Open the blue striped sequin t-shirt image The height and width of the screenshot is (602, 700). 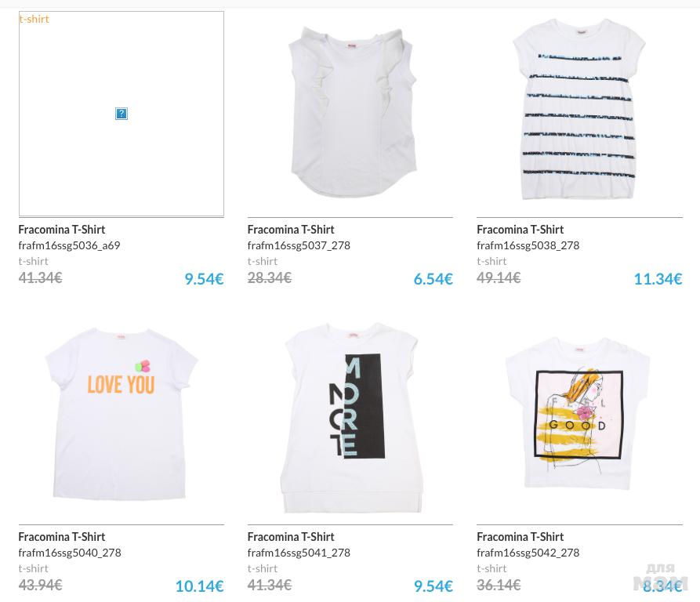coord(579,109)
